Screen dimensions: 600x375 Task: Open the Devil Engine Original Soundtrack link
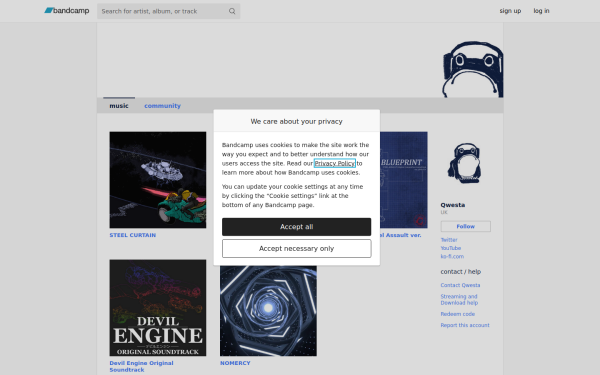(x=142, y=366)
